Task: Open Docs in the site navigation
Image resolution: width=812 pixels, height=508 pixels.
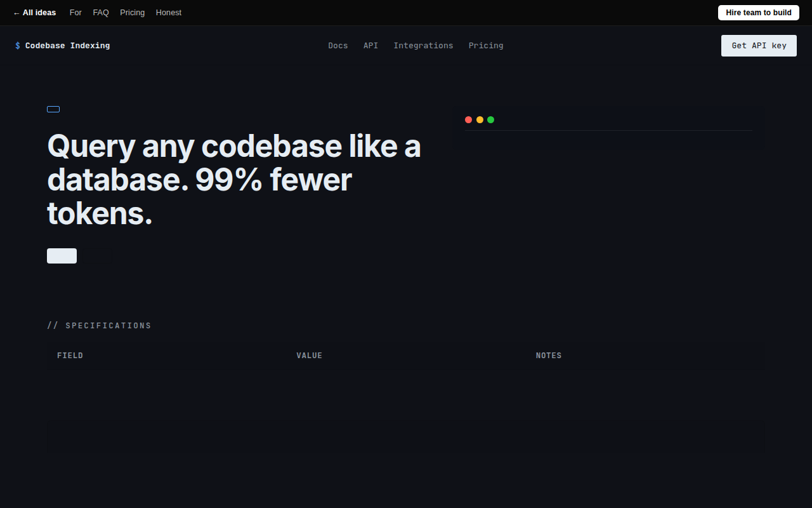Action: pyautogui.click(x=338, y=46)
